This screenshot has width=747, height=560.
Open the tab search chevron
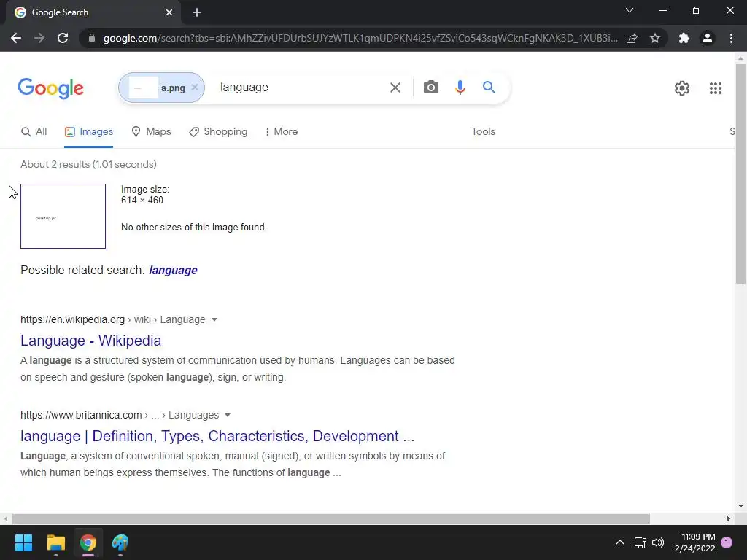click(x=630, y=10)
